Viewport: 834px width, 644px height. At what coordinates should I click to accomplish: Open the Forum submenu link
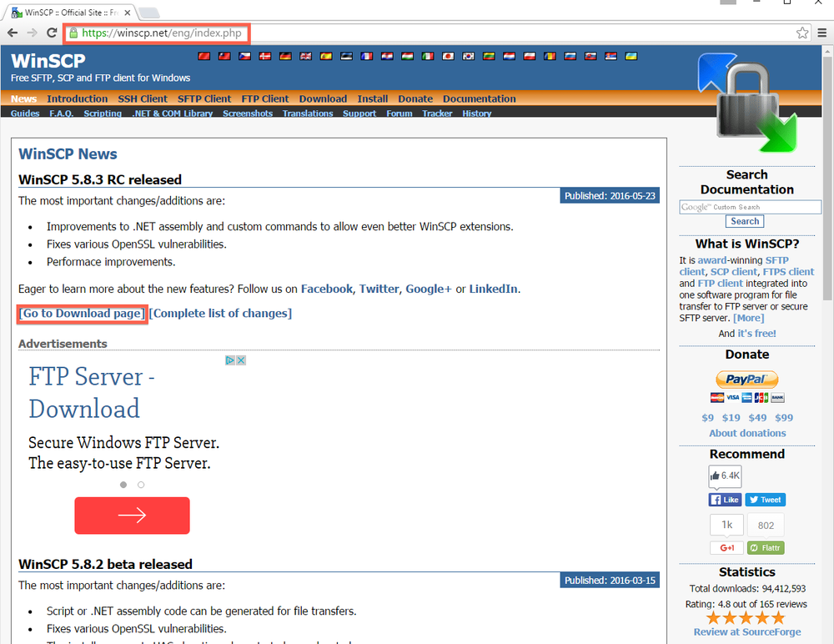point(399,113)
